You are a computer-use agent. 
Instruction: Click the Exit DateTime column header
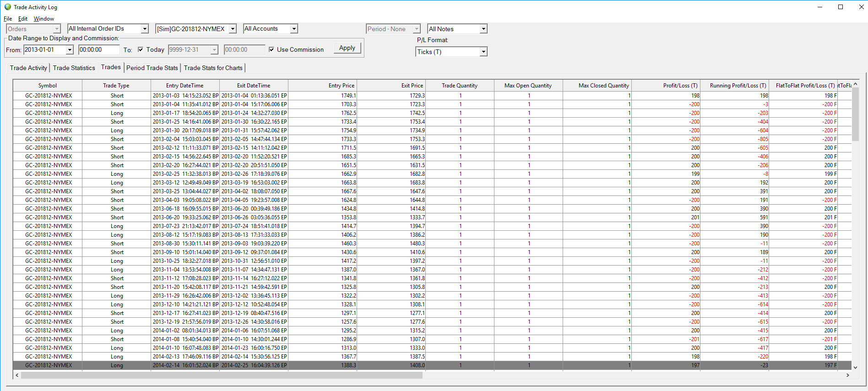pos(254,86)
